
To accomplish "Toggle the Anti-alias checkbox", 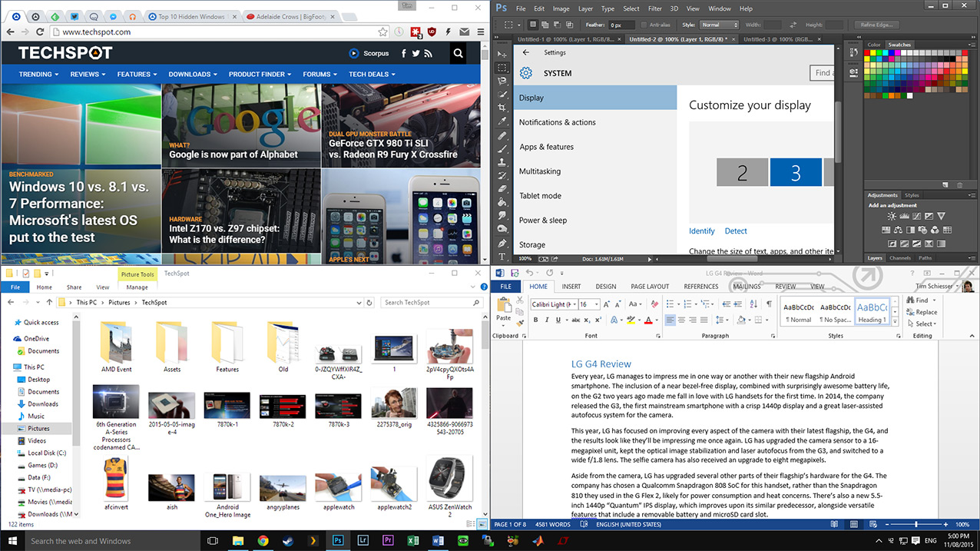I will pos(643,25).
